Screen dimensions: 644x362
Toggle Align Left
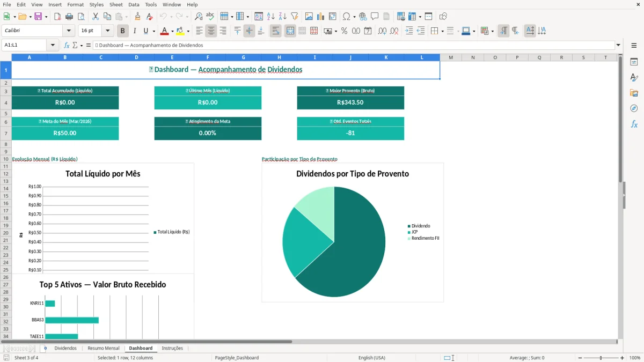click(x=199, y=31)
